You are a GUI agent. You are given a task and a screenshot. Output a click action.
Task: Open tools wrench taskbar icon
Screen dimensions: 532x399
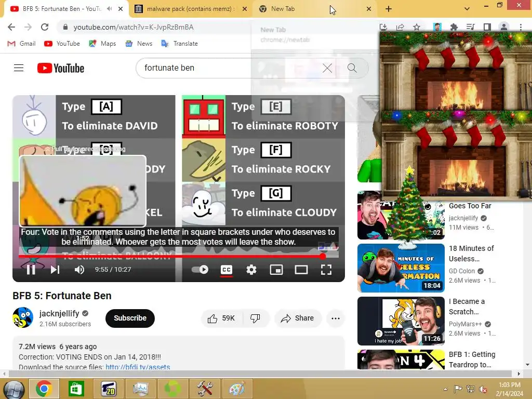coord(205,389)
